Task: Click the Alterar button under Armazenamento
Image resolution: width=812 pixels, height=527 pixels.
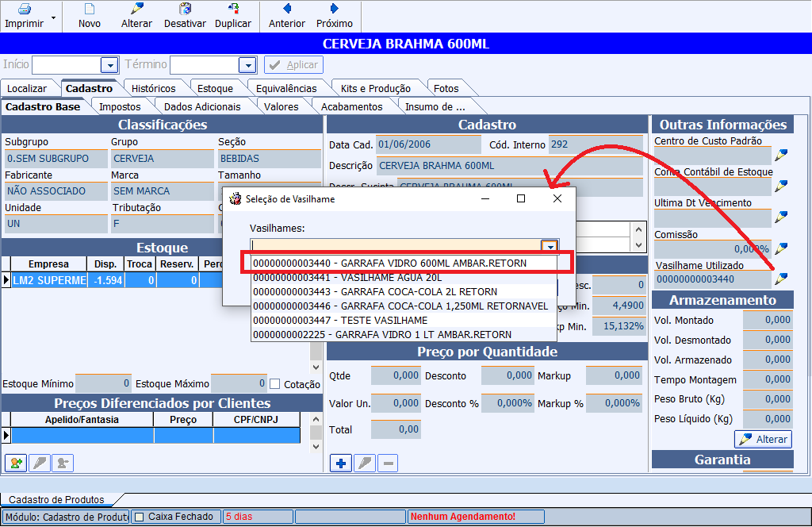Action: pyautogui.click(x=763, y=439)
